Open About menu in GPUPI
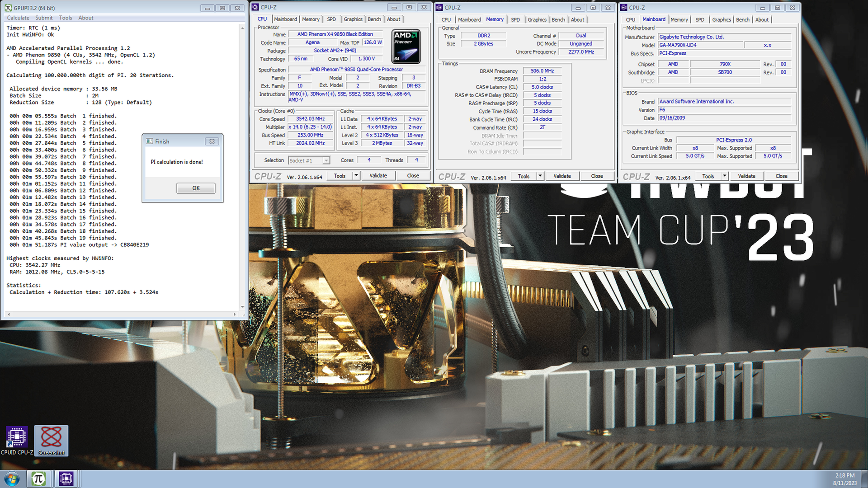 point(86,18)
